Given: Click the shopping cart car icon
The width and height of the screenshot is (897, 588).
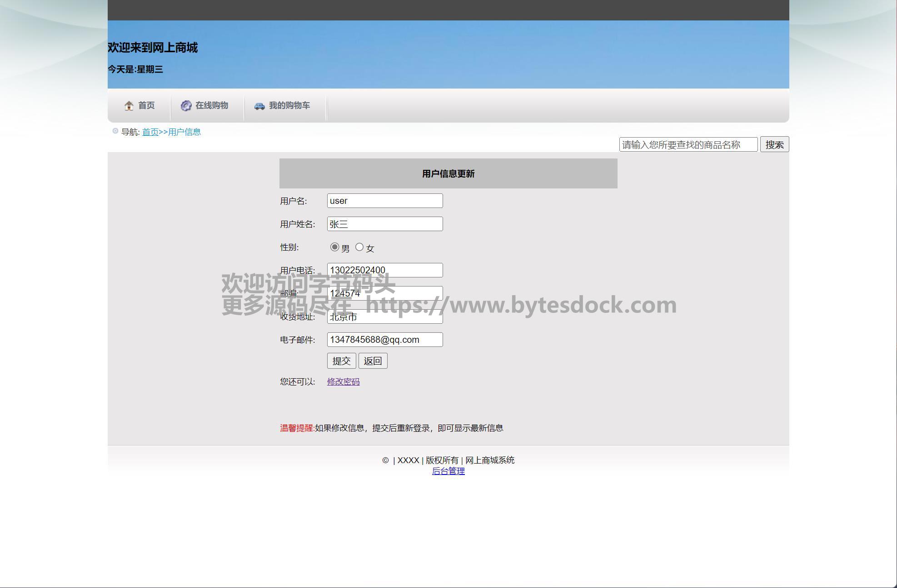Looking at the screenshot, I should 259,106.
